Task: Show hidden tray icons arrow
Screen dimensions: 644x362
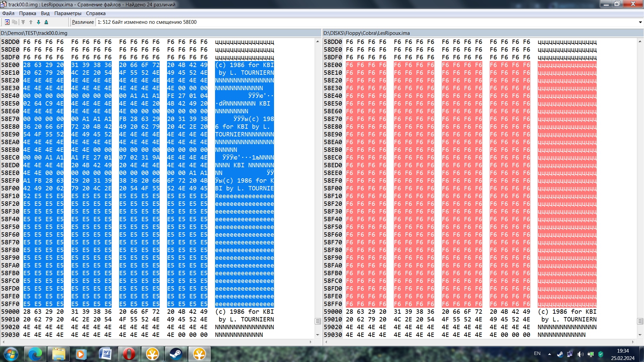Action: (549, 354)
